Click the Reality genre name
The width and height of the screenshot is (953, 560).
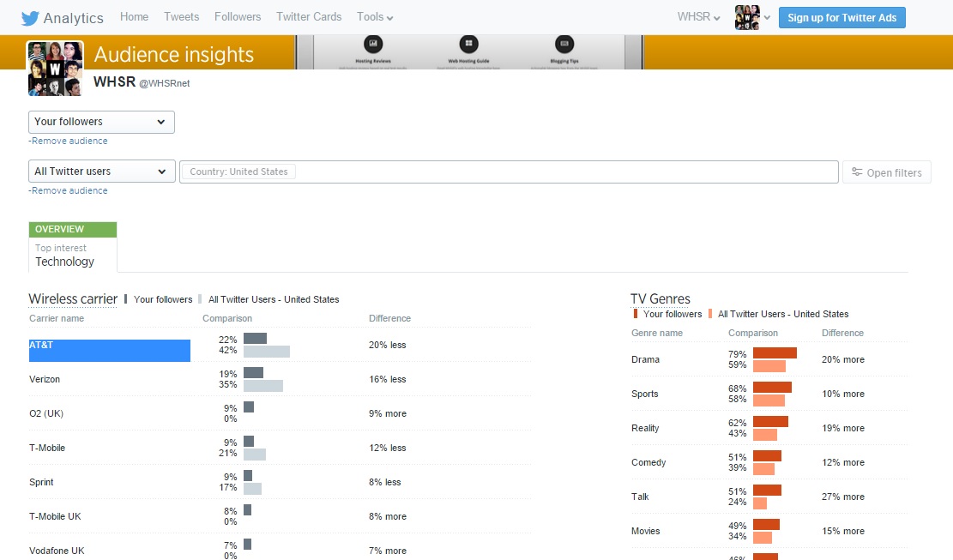point(645,428)
